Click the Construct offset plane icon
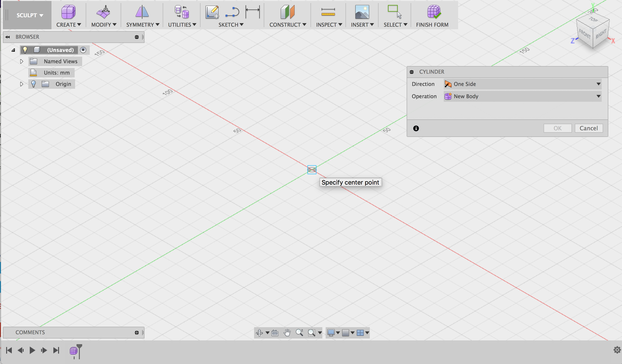Screen dimensions: 622x364 click(288, 12)
